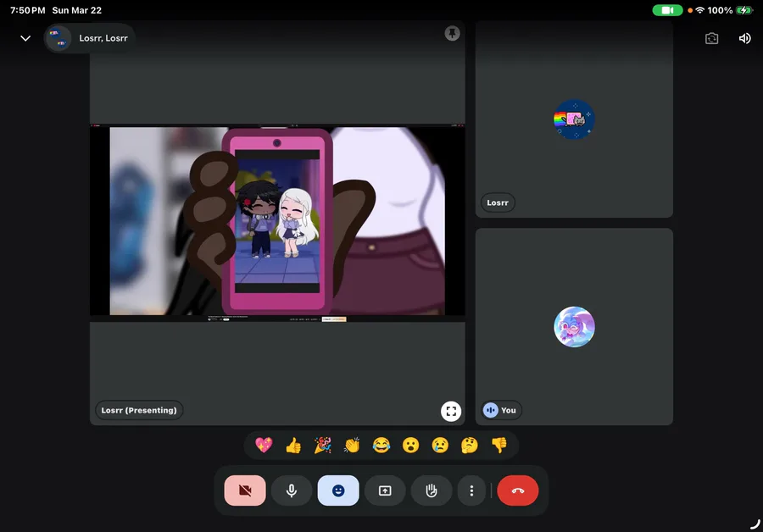The image size is (763, 532).
Task: Raise your hand
Action: [432, 490]
